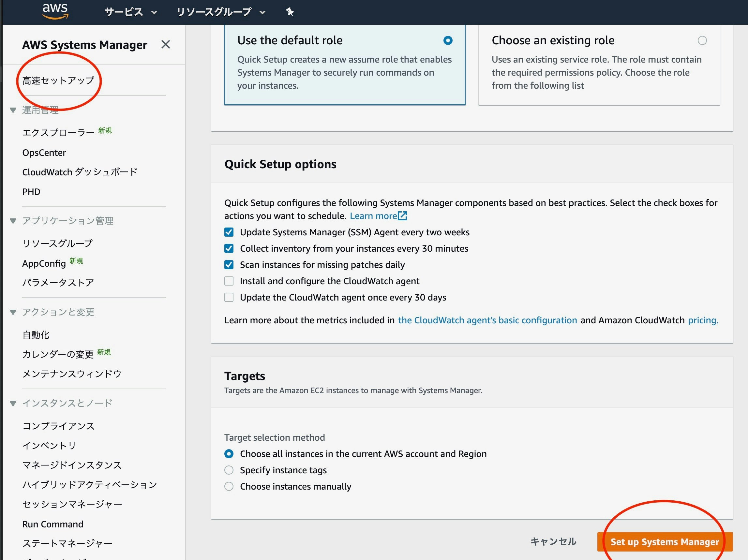Open the リソースグループ menu
Screen dimensions: 748x560
(x=221, y=12)
